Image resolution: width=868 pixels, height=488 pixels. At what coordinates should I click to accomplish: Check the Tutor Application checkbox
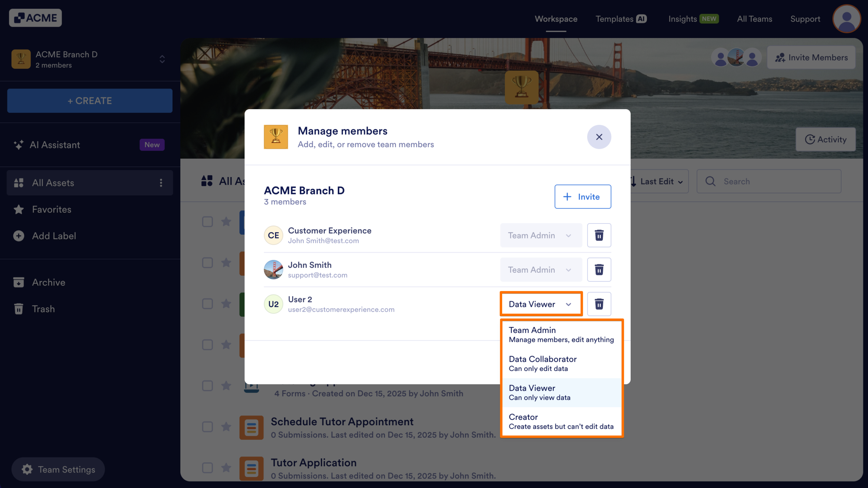[208, 468]
